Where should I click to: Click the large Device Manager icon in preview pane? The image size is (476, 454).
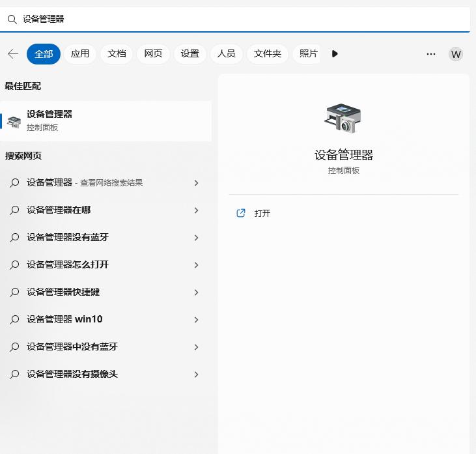343,119
